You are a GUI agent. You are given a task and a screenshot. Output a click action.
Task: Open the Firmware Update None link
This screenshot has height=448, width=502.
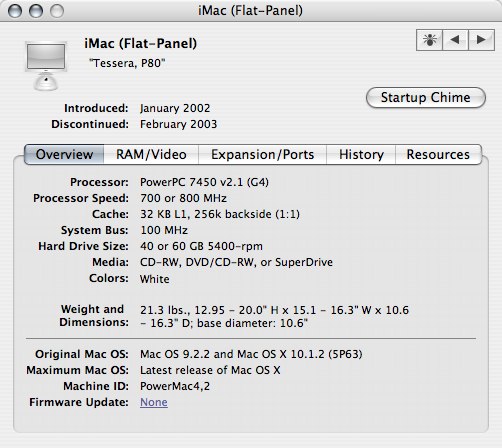pos(154,402)
